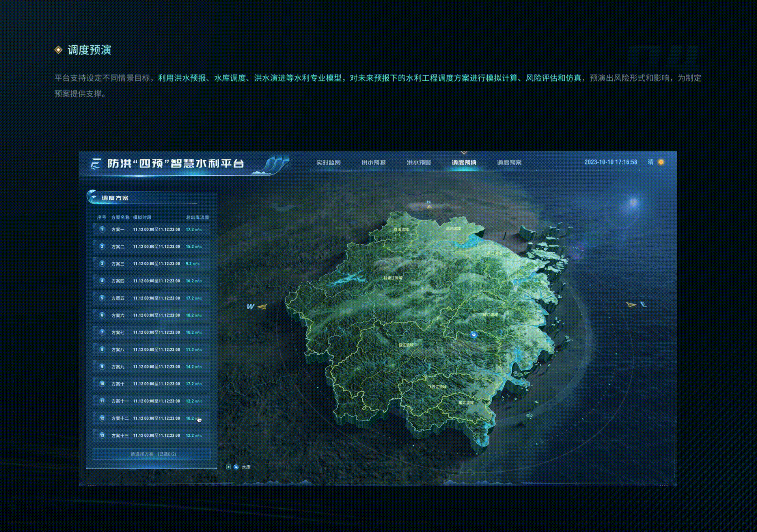The width and height of the screenshot is (757, 532).
Task: Click the 钱塘江流域 label on the map
Action: click(393, 278)
